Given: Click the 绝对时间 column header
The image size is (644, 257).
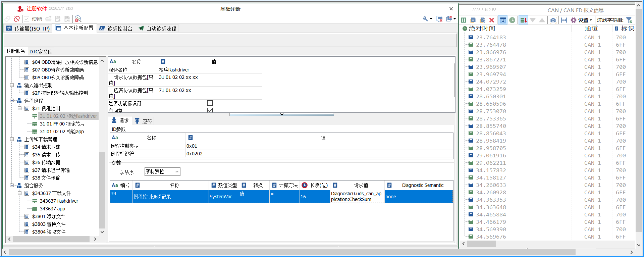Looking at the screenshot, I should point(482,29).
